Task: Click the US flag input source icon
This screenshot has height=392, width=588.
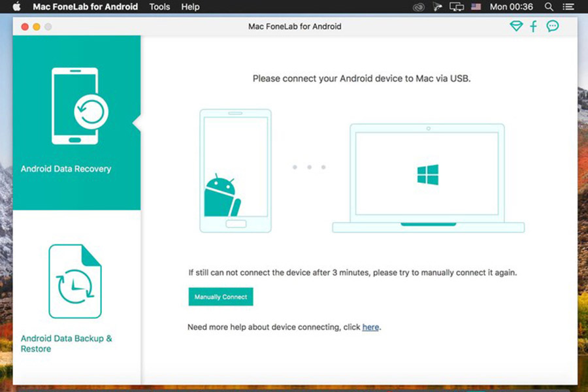Action: [476, 7]
